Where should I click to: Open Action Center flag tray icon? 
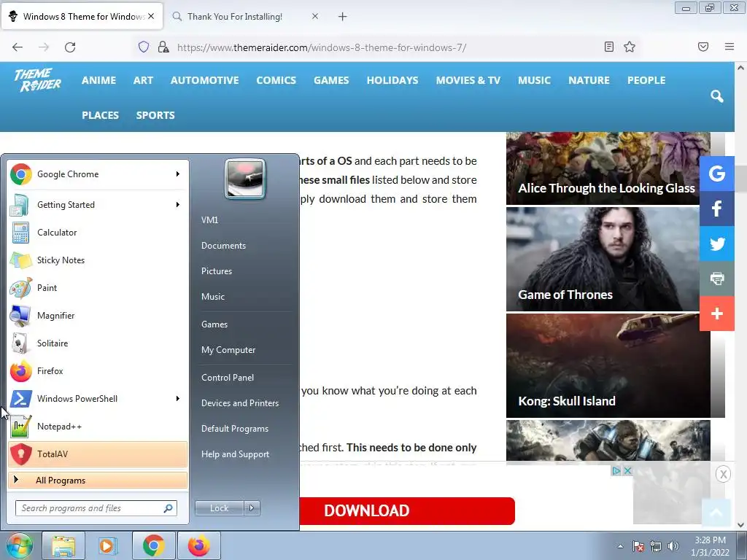click(638, 546)
